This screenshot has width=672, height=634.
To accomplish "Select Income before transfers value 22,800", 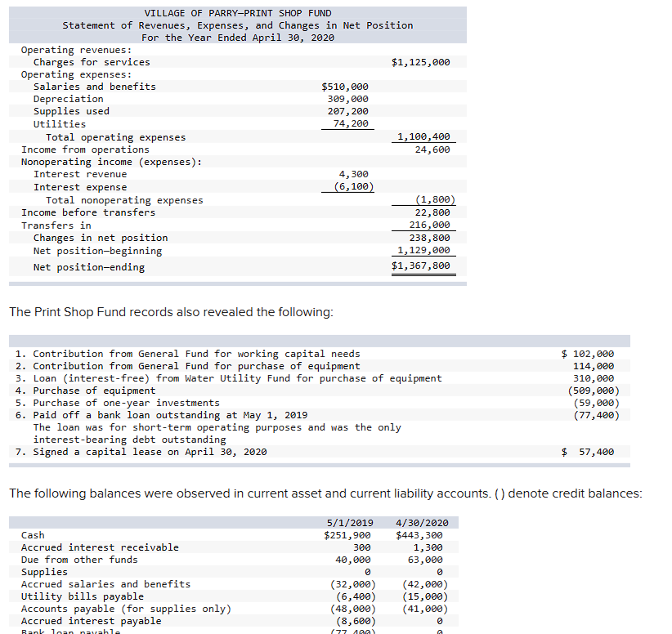I will pos(432,212).
